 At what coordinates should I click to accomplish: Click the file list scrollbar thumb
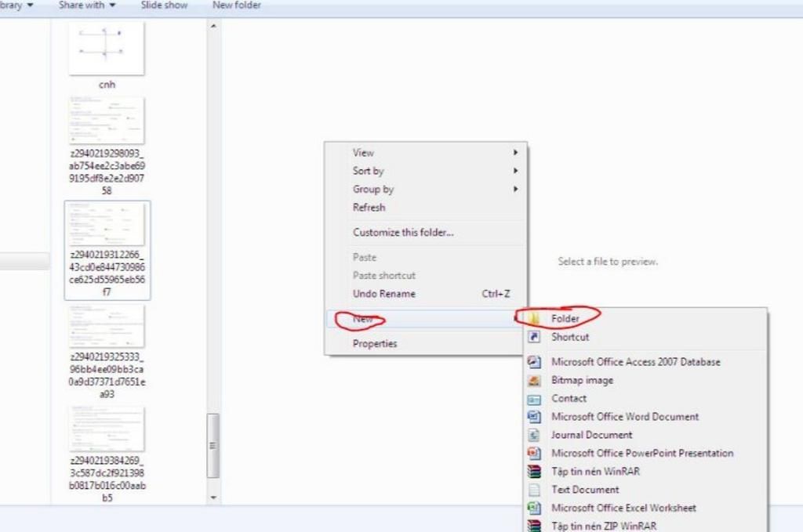[213, 446]
